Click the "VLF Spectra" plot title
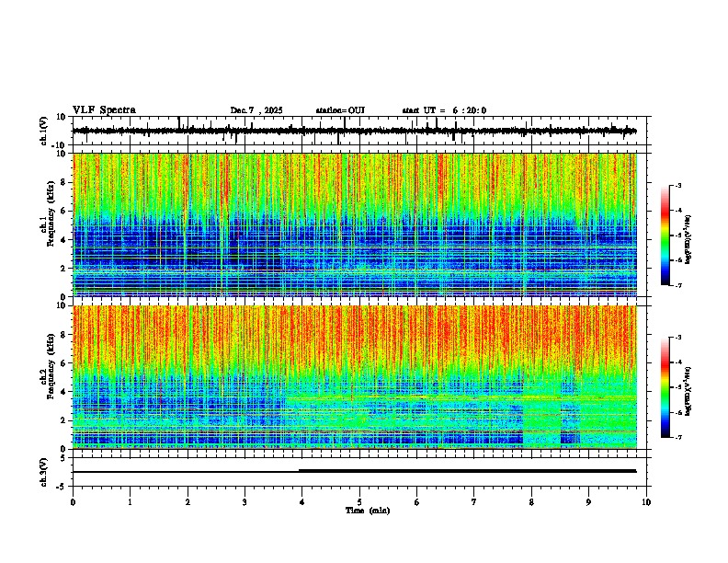 click(x=104, y=109)
